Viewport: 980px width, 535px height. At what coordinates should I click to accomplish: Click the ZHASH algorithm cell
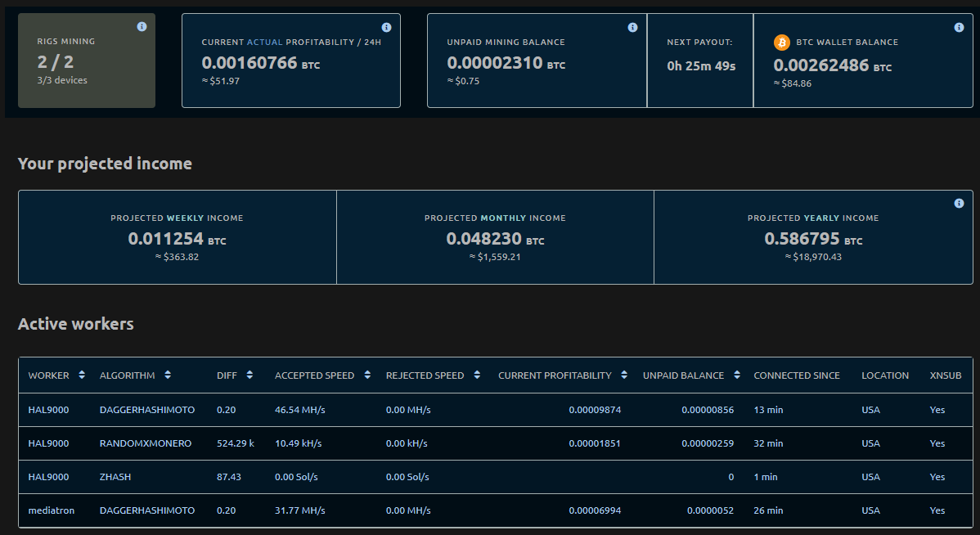click(115, 477)
